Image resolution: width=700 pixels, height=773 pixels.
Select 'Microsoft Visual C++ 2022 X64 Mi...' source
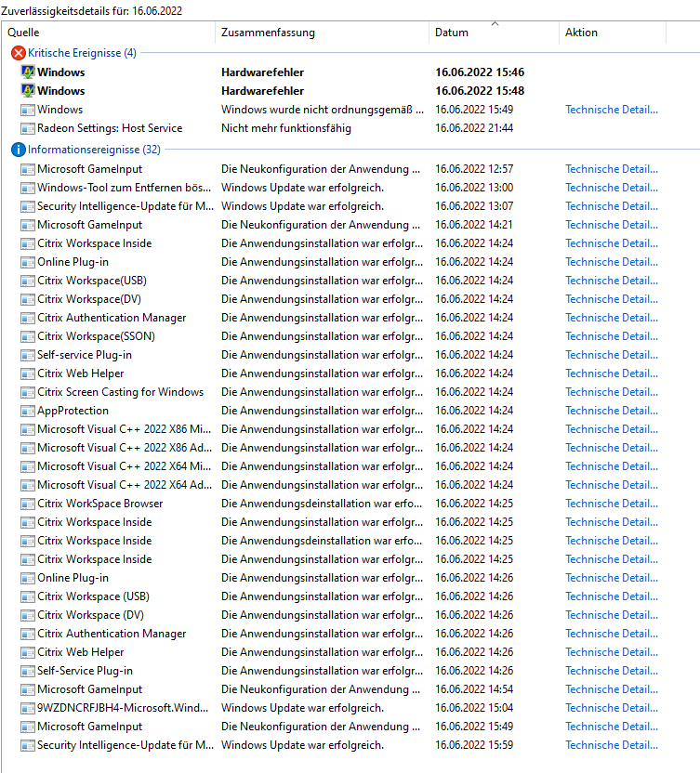(125, 466)
